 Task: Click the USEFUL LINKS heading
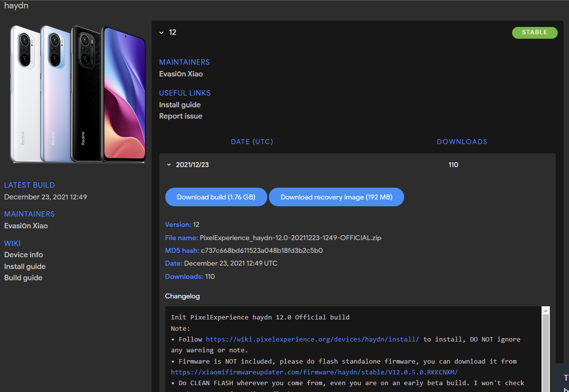pos(185,93)
